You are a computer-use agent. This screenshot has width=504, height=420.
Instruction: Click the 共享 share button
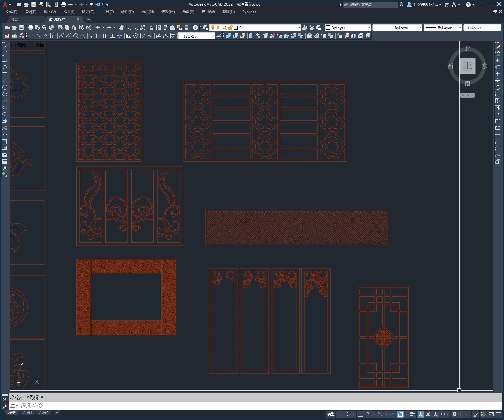(x=102, y=5)
